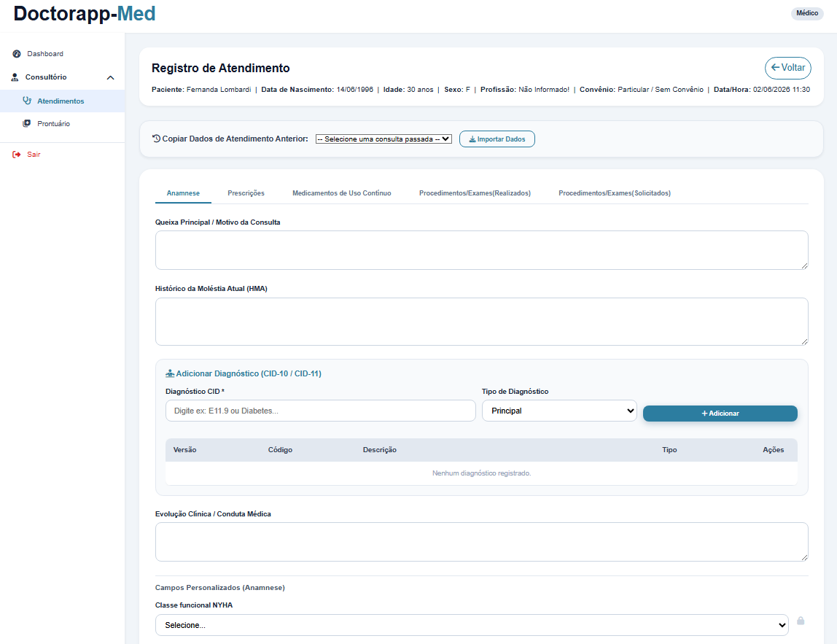Open Medicamentos de Uso Contínuo tab
Screen dimensions: 837x644
pyautogui.click(x=342, y=193)
